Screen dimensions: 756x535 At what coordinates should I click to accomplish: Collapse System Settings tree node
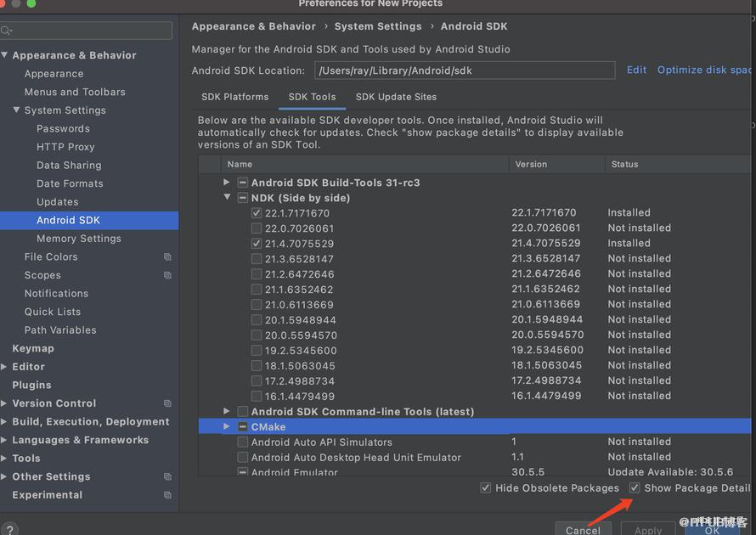16,110
